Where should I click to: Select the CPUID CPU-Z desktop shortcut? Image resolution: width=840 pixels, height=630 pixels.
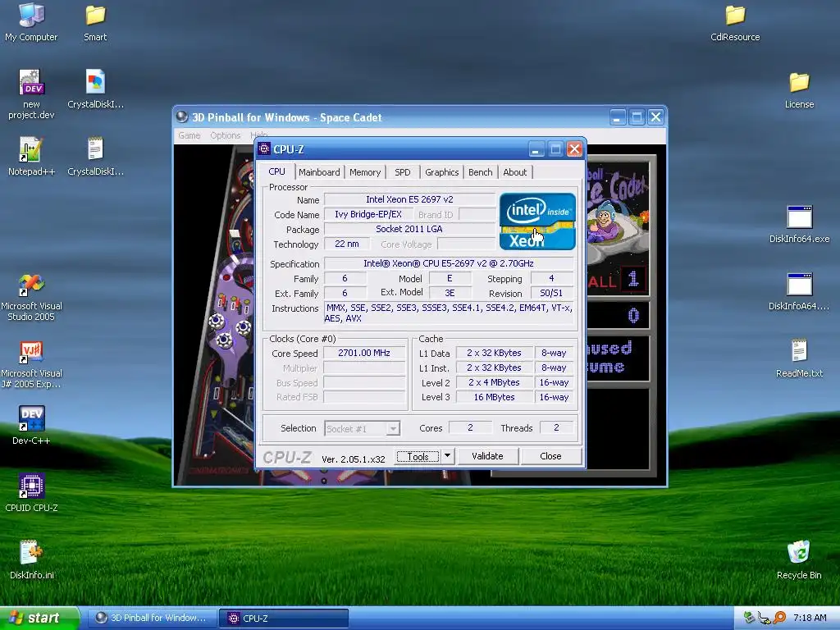click(31, 492)
